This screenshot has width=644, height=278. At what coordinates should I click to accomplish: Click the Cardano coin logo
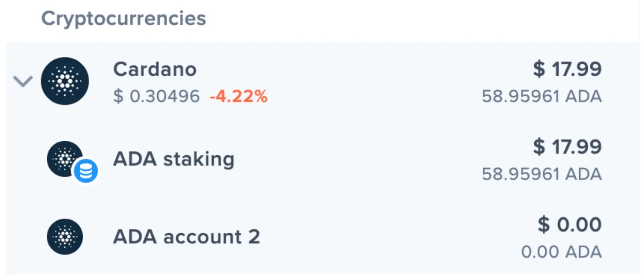point(65,81)
